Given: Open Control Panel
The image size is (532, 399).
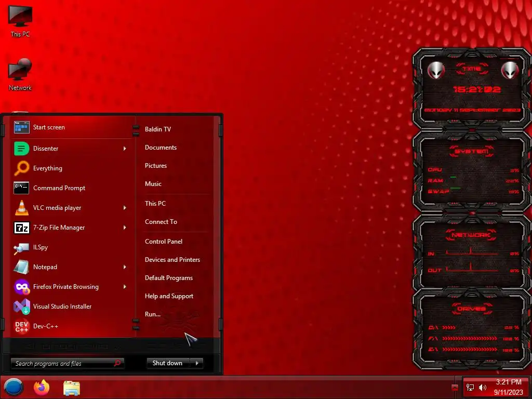Looking at the screenshot, I should pyautogui.click(x=164, y=242).
